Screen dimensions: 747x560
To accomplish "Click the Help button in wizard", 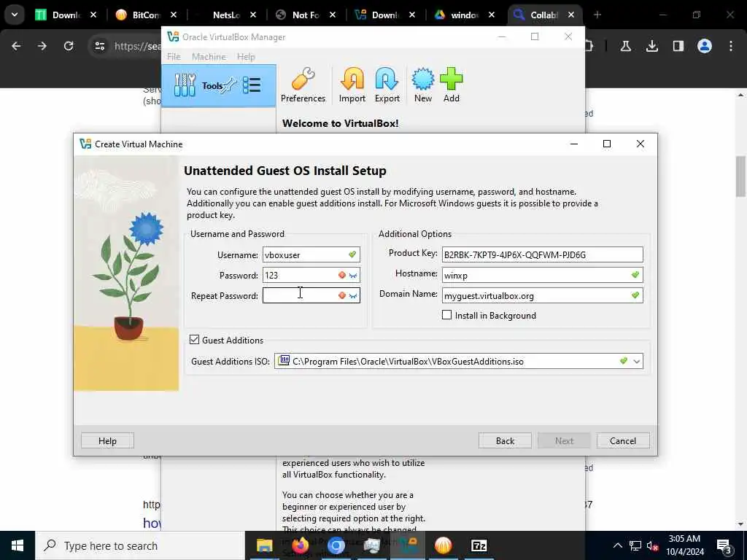I will click(x=107, y=440).
